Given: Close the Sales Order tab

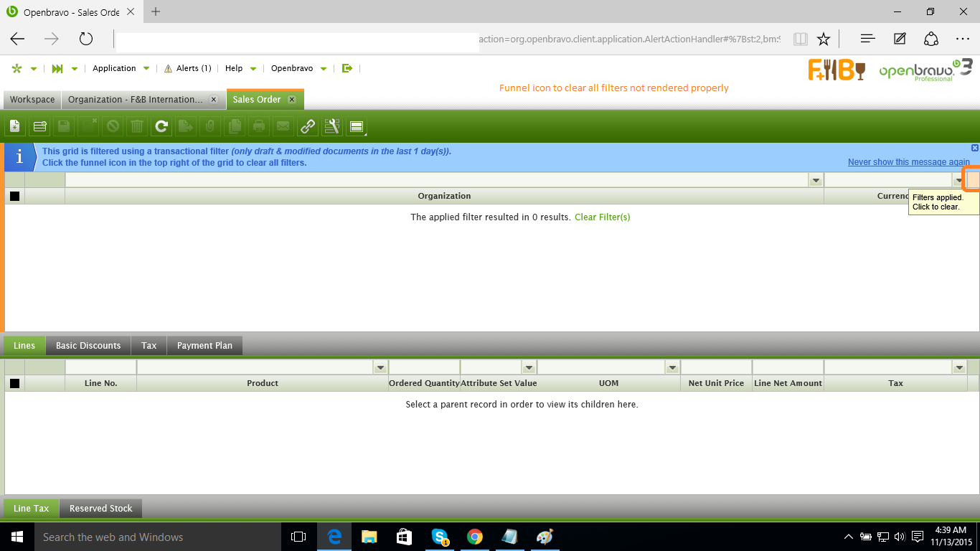Looking at the screenshot, I should [x=291, y=100].
